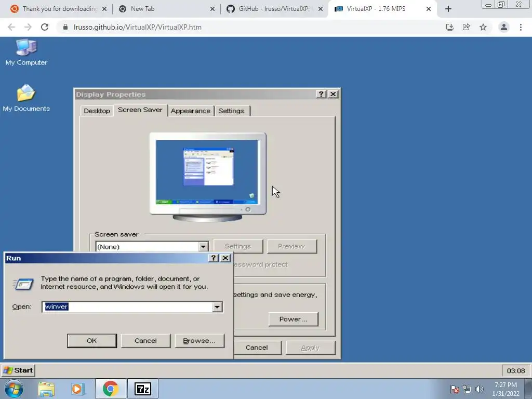This screenshot has width=532, height=399.
Task: Open the Chrome profile avatar
Action: pyautogui.click(x=504, y=27)
